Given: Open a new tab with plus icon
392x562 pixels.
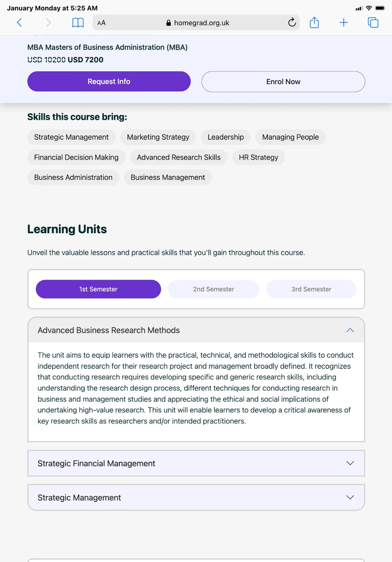Looking at the screenshot, I should coord(343,22).
